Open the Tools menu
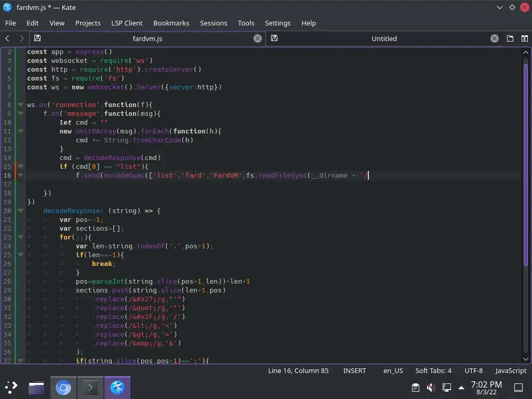This screenshot has width=532, height=399. pos(246,23)
